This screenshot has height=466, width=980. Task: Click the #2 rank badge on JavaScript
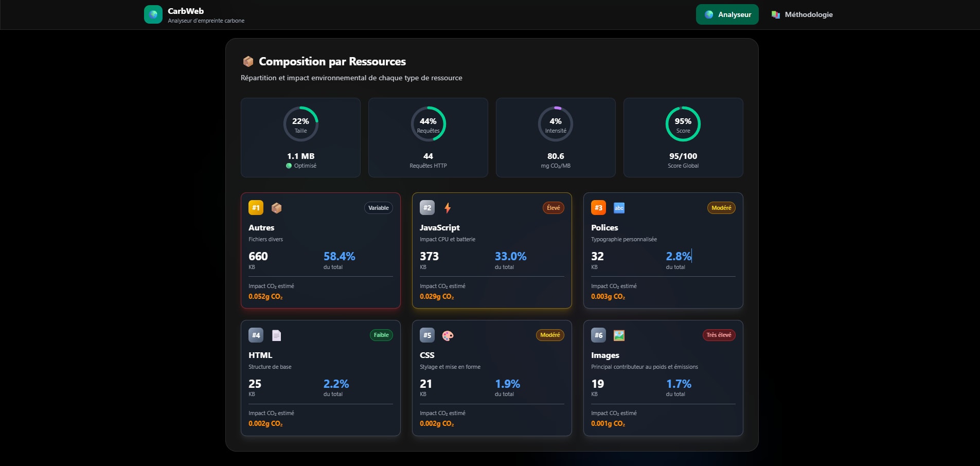point(427,208)
